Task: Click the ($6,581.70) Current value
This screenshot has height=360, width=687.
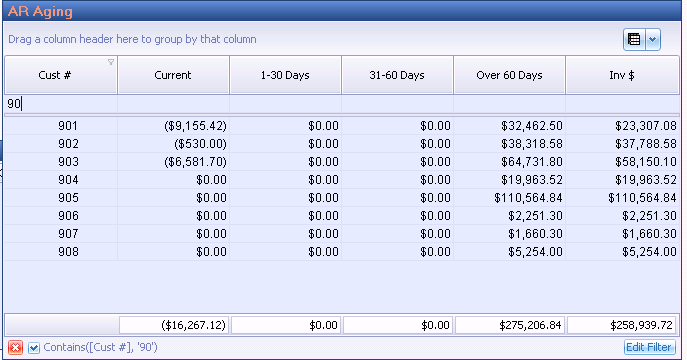Action: (195, 162)
